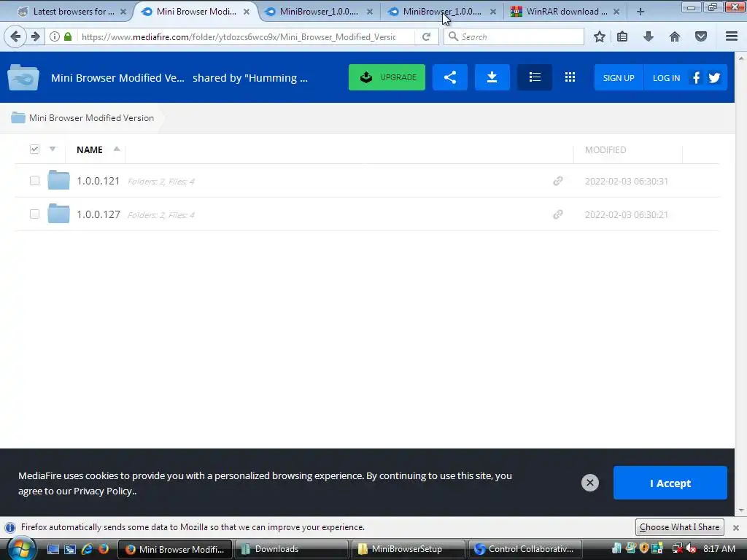Open the Firefox hamburger menu
This screenshot has height=560, width=747.
731,36
